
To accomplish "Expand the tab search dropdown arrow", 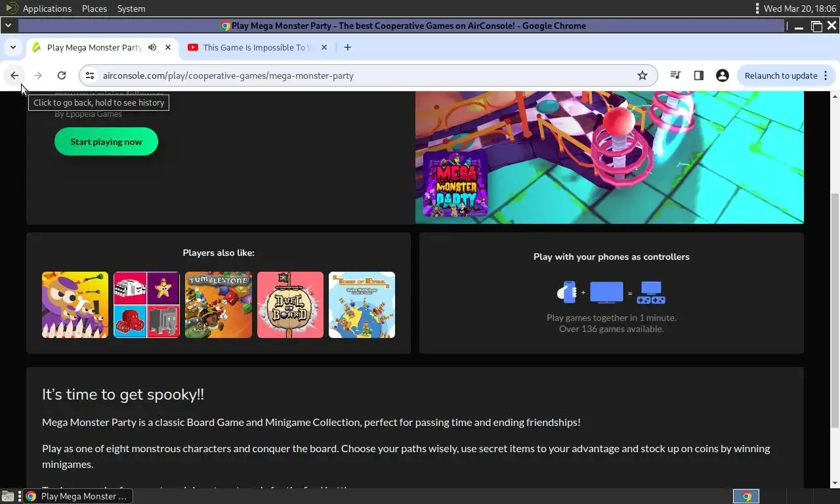I will click(12, 47).
